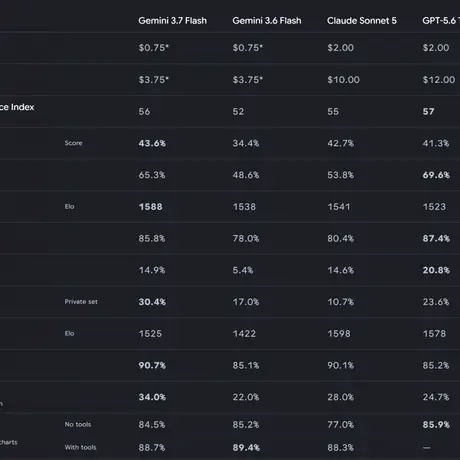
Task: Click the Score sub-label
Action: tap(73, 143)
